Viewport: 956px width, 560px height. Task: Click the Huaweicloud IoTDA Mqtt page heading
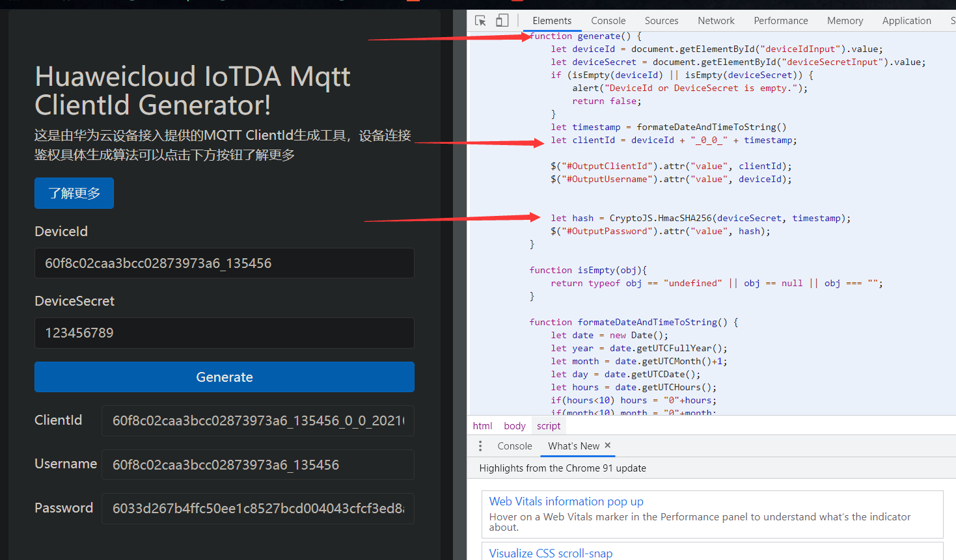coord(193,90)
